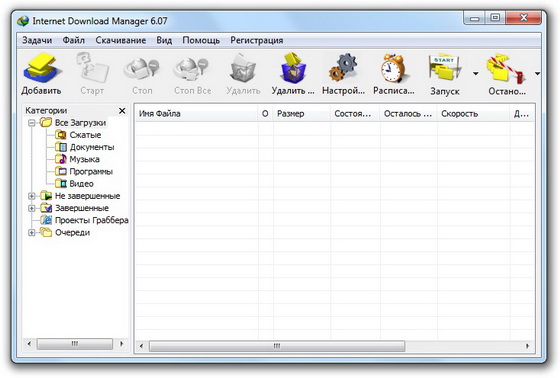Expand the Не завершенные tree node
The image size is (560, 378).
(31, 196)
